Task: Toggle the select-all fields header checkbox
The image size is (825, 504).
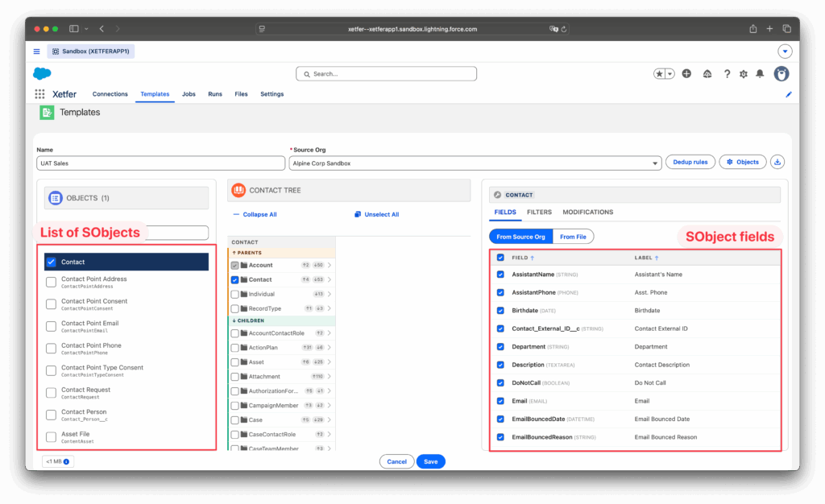Action: (x=500, y=258)
